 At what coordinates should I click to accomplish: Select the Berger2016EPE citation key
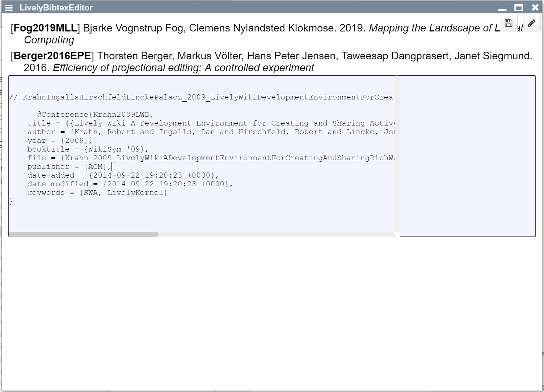pyautogui.click(x=52, y=56)
